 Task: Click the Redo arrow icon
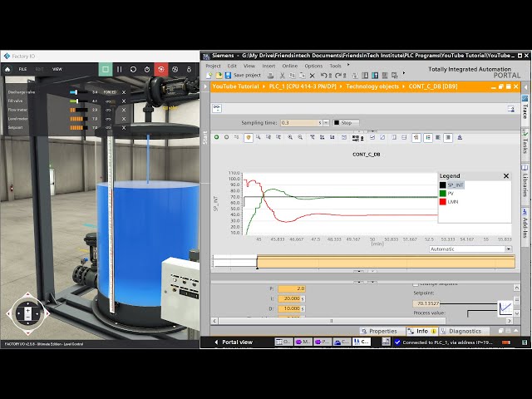point(338,76)
